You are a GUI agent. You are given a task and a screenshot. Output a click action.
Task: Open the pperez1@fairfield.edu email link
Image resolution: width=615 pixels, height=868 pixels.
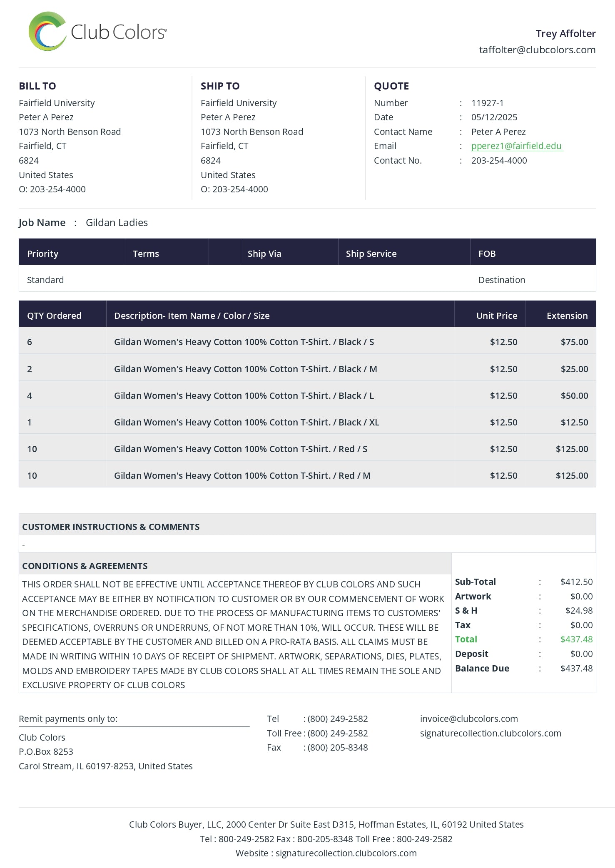pos(517,146)
